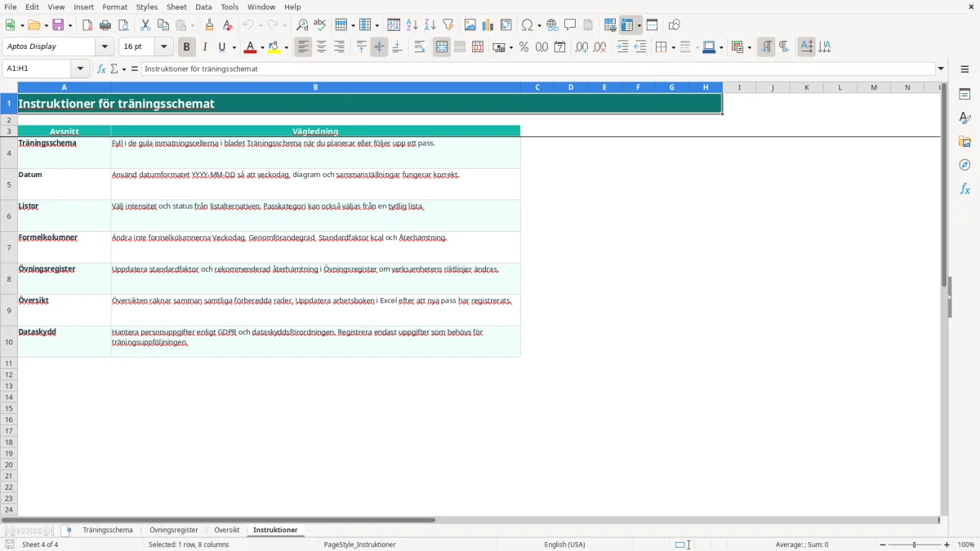980x551 pixels.
Task: Open the Draw Functions shapes icon
Action: coord(674,25)
